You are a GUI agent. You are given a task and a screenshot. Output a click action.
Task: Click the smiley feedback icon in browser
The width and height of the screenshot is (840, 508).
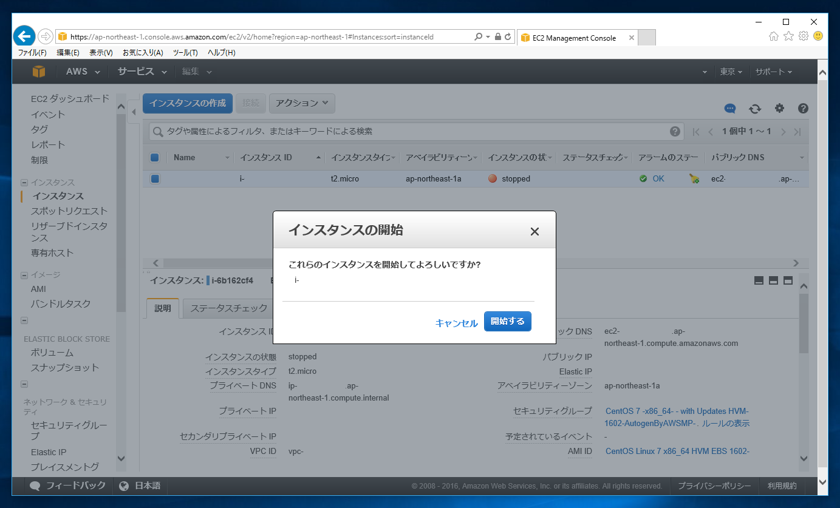click(x=818, y=36)
